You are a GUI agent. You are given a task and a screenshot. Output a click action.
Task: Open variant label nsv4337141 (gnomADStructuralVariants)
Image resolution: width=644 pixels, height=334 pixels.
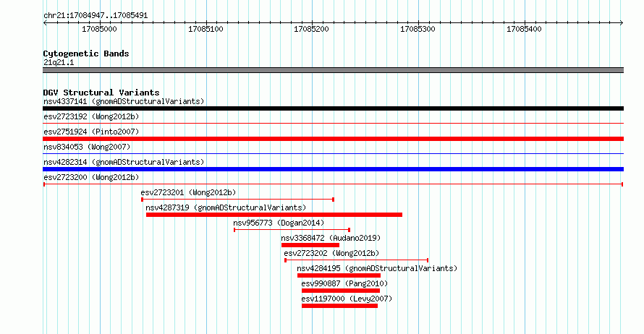pyautogui.click(x=124, y=101)
